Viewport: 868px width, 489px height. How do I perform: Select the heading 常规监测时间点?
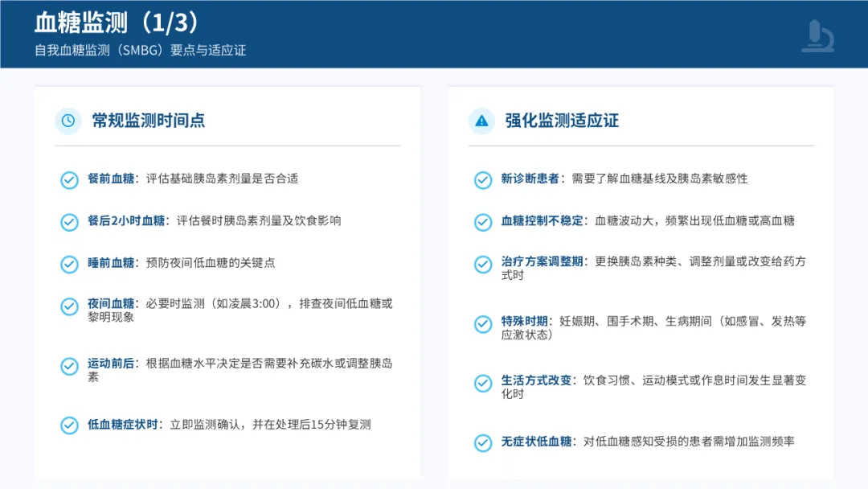[149, 120]
